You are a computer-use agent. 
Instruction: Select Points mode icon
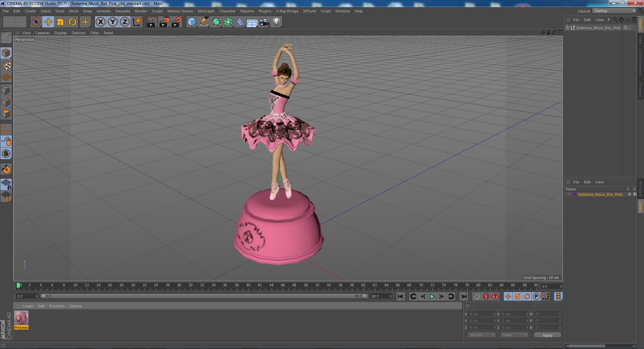[x=6, y=90]
